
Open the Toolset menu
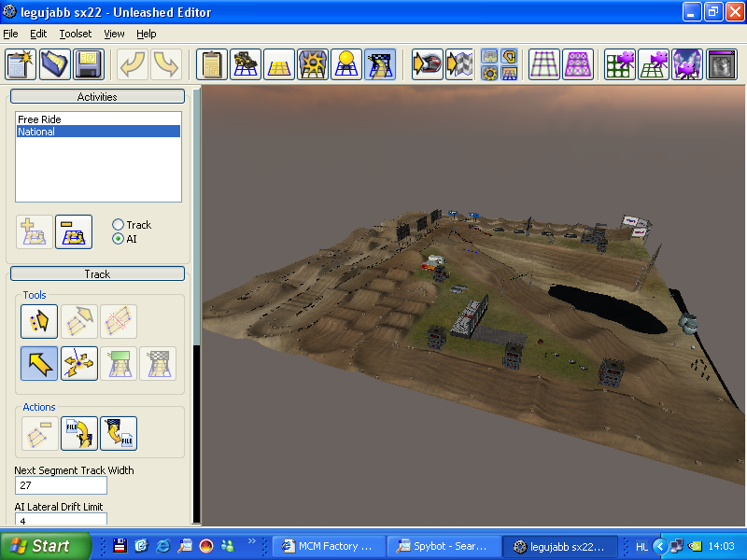pos(76,34)
